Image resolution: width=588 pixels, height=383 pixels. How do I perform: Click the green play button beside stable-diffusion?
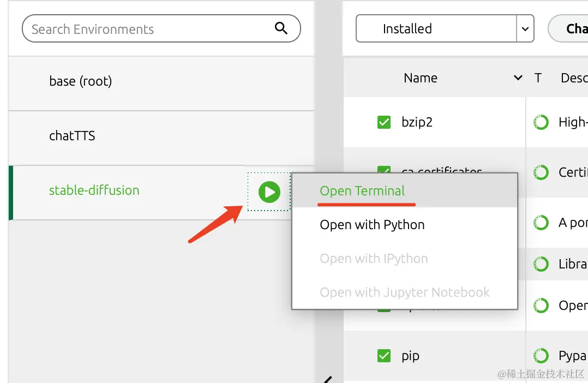point(269,191)
